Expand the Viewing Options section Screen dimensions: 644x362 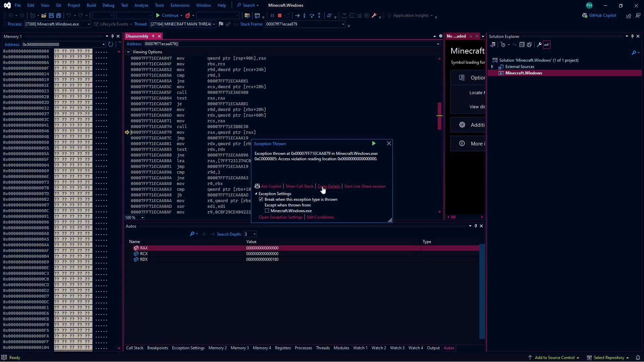[128, 52]
